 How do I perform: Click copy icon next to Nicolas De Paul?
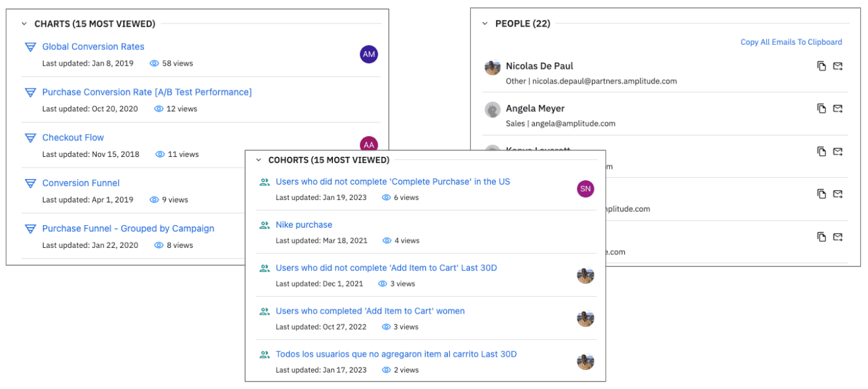click(x=821, y=66)
